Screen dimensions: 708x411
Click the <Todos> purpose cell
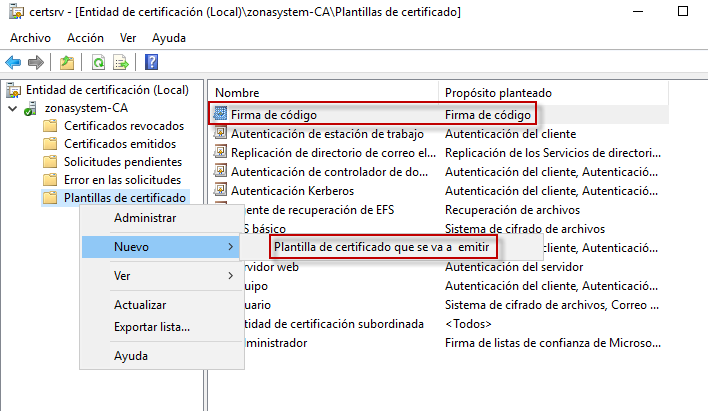click(468, 324)
